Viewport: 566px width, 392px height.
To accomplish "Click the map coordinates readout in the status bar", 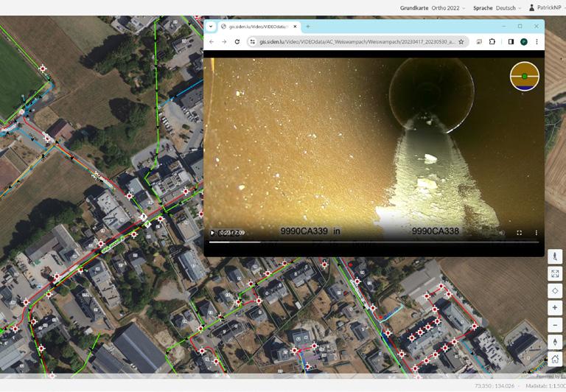I will [495, 386].
